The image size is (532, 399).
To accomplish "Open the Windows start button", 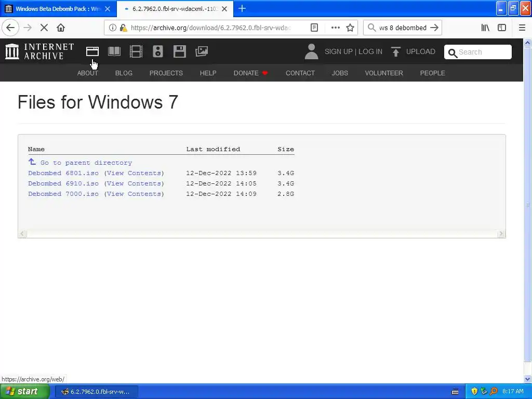I will tap(24, 392).
